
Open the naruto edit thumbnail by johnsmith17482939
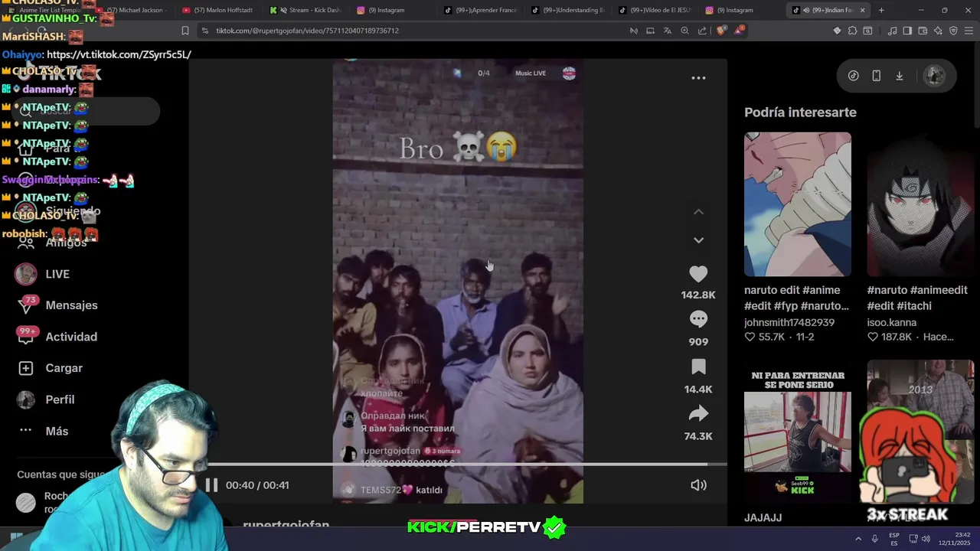tap(797, 204)
